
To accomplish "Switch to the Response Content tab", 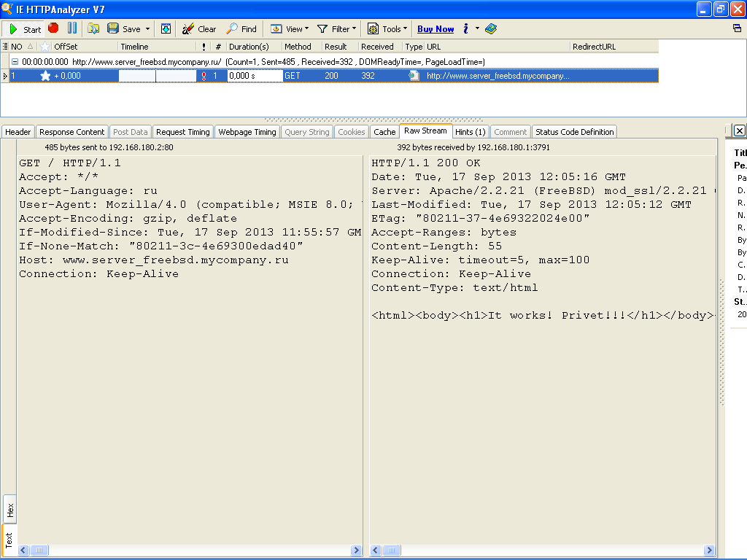I will coord(72,132).
